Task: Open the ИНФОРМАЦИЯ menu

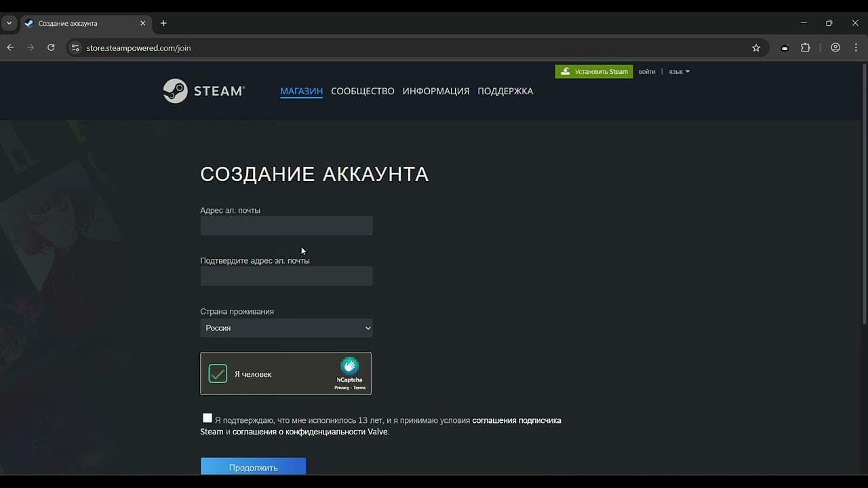Action: 436,91
